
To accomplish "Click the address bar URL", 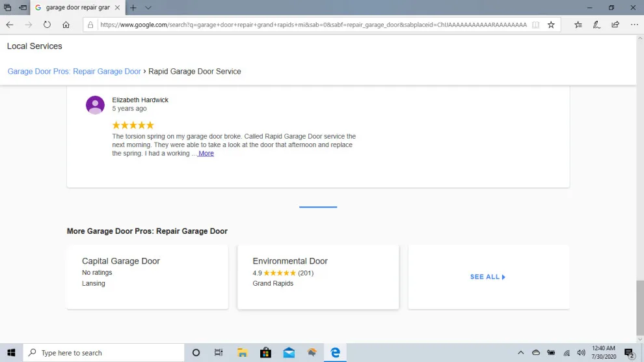I will click(x=314, y=25).
